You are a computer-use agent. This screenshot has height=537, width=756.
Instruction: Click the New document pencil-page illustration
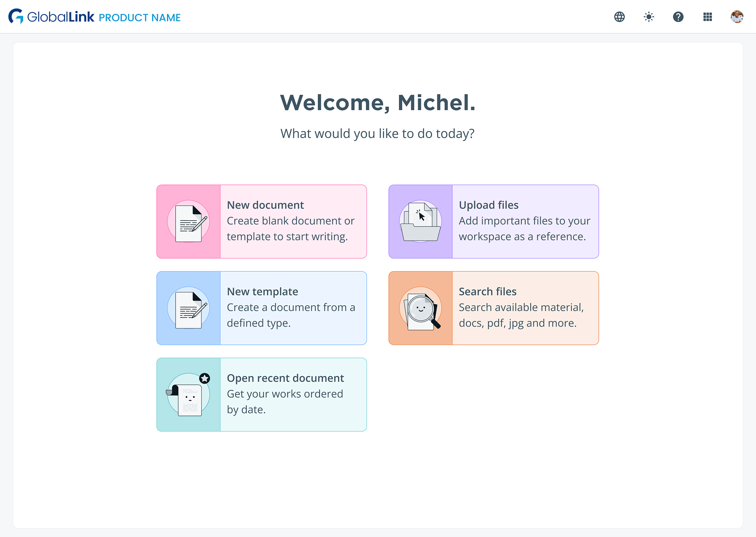point(189,222)
